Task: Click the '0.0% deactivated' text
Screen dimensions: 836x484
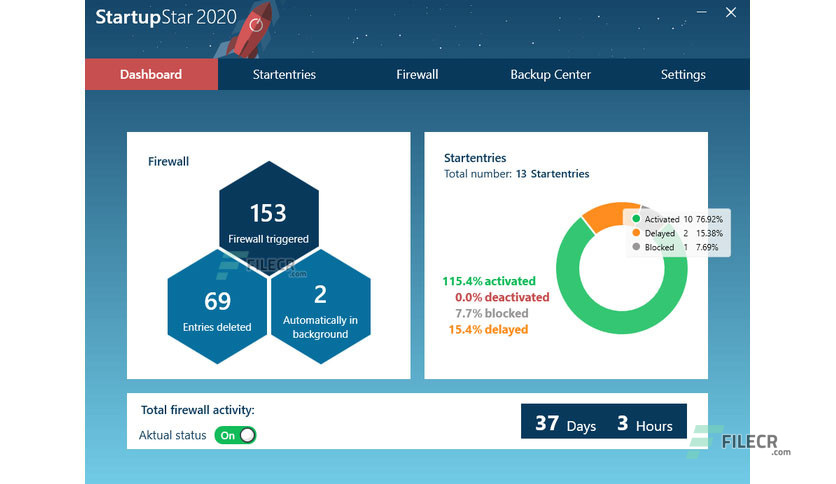Action: 502,297
